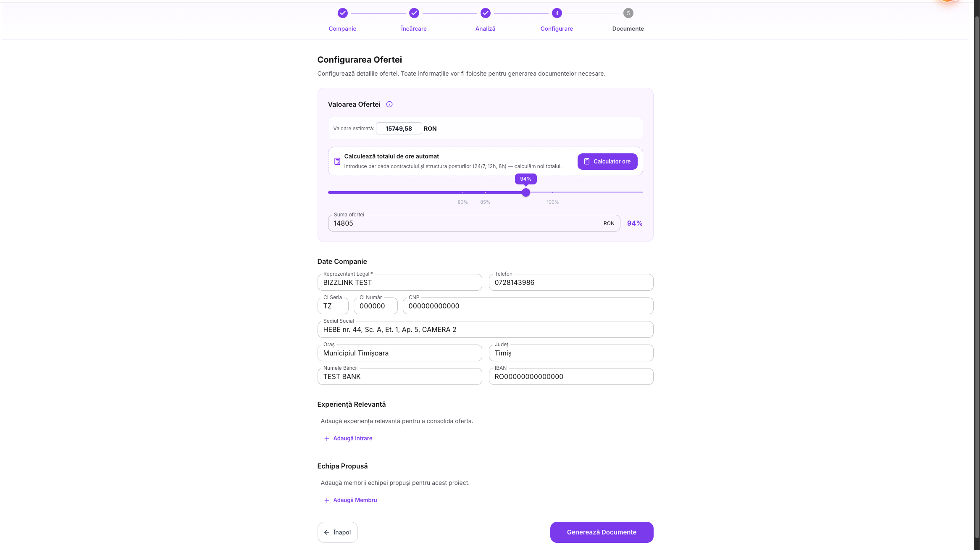Add a relevant experience entry via Adaugă Intrare
The height and width of the screenshot is (550, 980).
point(348,438)
